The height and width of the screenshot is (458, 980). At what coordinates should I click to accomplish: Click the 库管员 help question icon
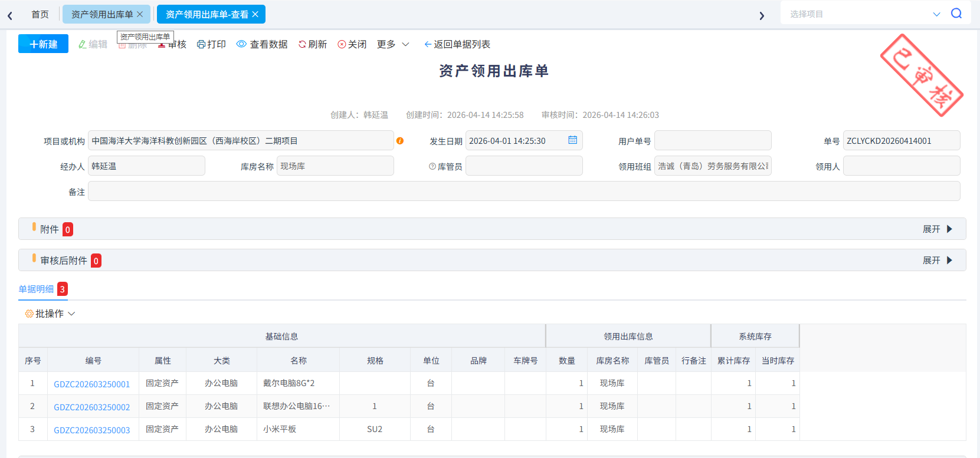[x=432, y=166]
